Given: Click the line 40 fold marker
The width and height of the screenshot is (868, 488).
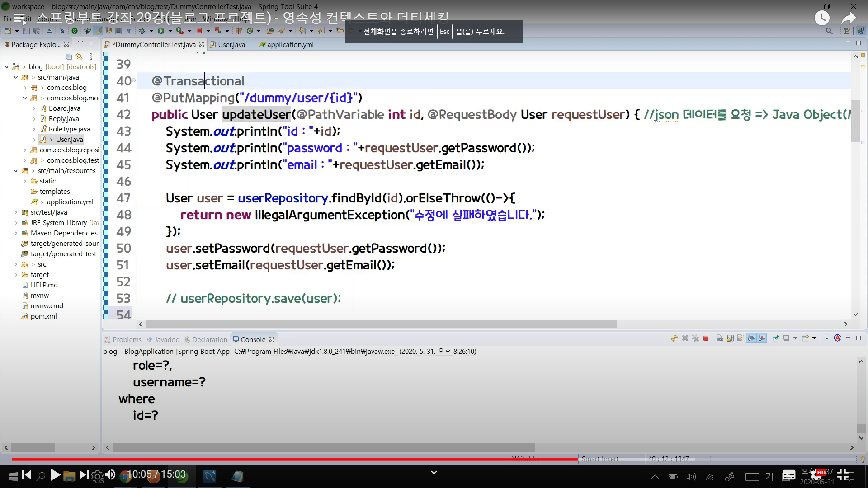Looking at the screenshot, I should tap(133, 80).
